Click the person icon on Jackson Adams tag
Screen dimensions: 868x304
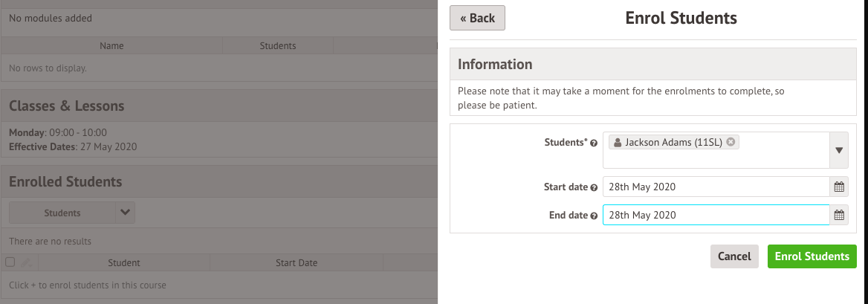coord(618,142)
